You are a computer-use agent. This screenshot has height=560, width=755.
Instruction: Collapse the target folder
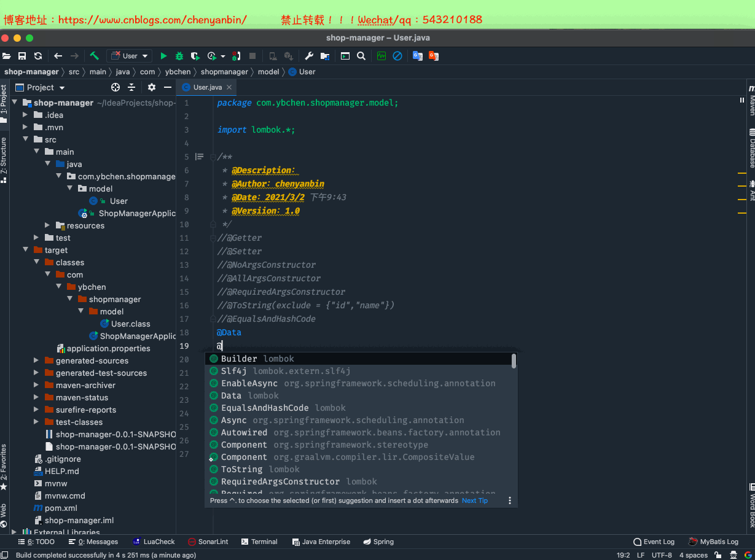tap(25, 250)
